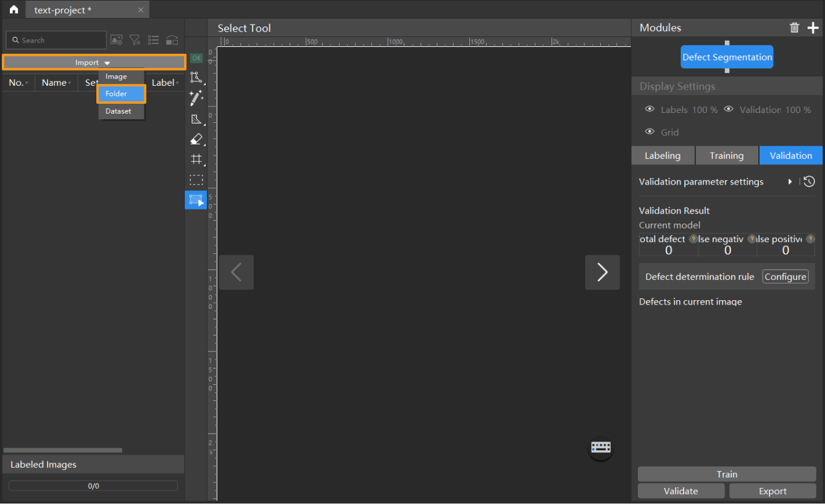
Task: Toggle Validation visibility eye icon
Action: 729,109
